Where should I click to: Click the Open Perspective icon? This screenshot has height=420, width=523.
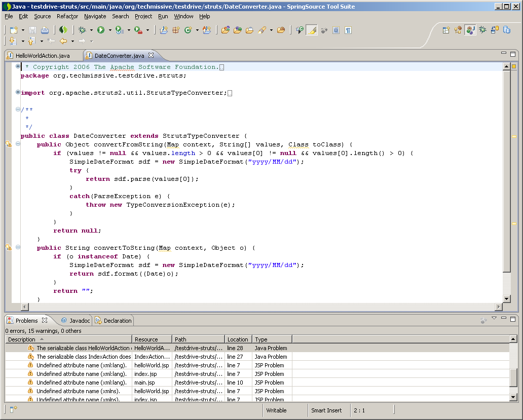(446, 30)
